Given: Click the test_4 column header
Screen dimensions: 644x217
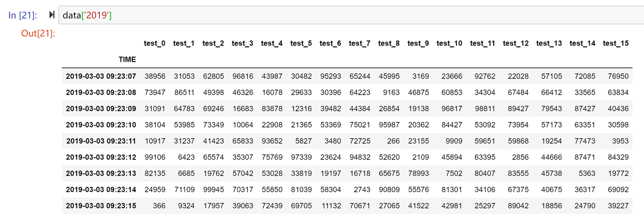Looking at the screenshot, I should pyautogui.click(x=272, y=43).
